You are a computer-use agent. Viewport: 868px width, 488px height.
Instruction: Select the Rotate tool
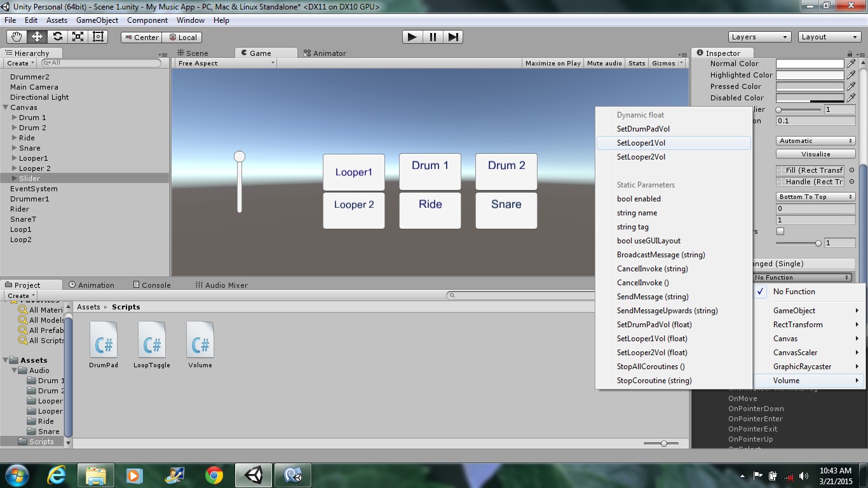tap(57, 37)
